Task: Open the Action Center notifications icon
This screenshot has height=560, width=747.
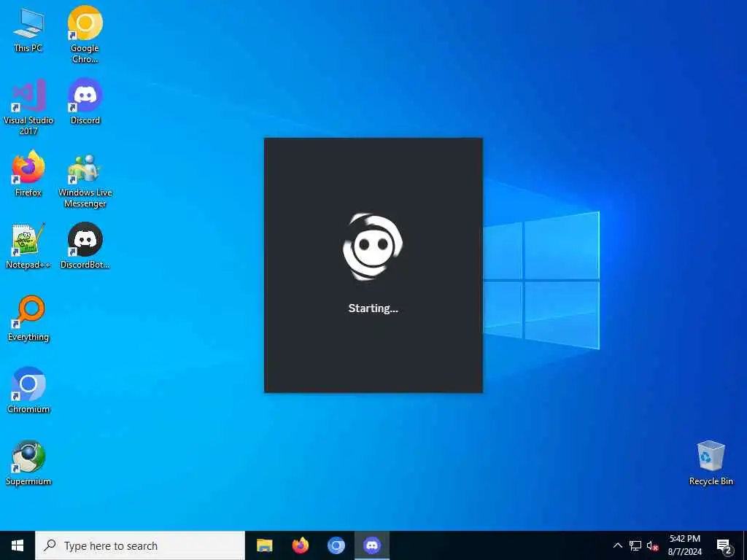Action: [724, 545]
